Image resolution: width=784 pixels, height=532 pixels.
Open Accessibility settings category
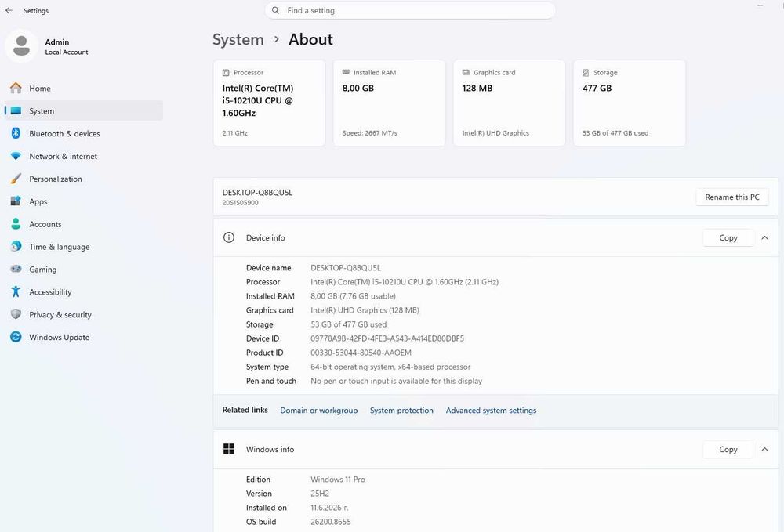(x=84, y=291)
